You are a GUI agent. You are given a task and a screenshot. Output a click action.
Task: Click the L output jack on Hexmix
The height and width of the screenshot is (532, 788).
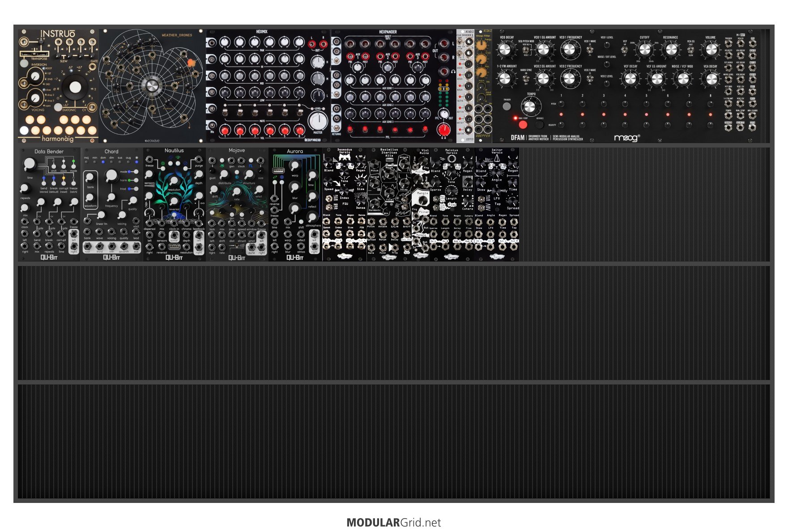tap(312, 44)
